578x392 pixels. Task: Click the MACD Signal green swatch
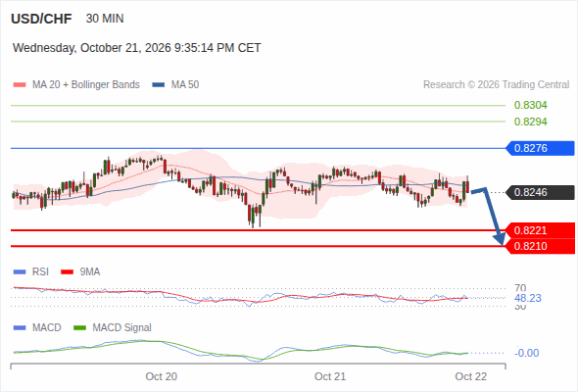click(79, 328)
